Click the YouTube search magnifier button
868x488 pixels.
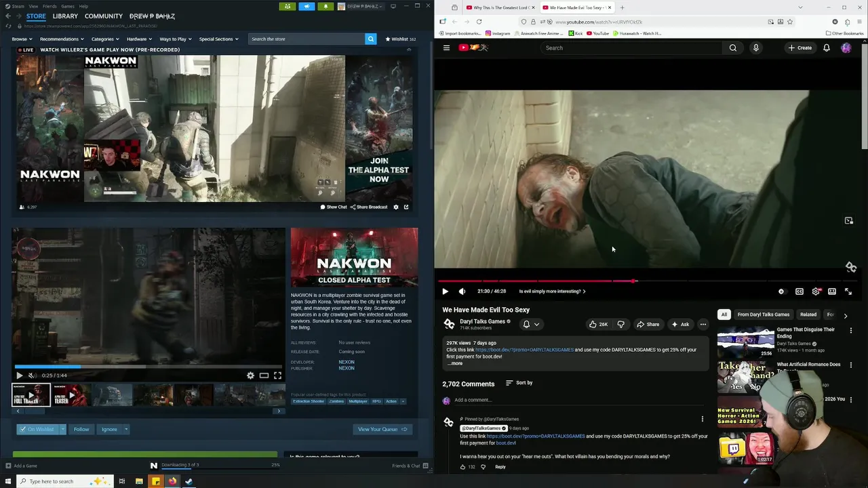[733, 47]
